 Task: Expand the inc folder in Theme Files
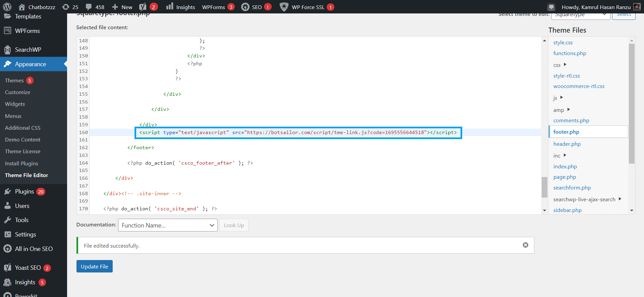click(x=565, y=155)
